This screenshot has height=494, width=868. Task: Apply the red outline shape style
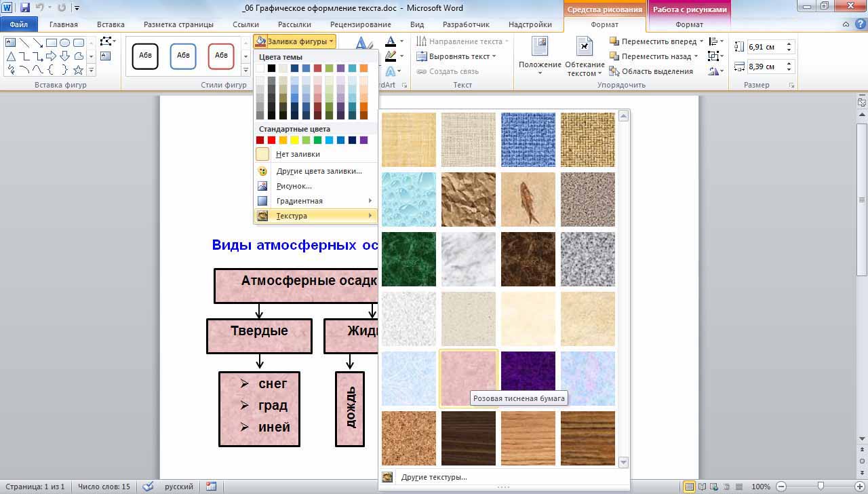click(221, 56)
